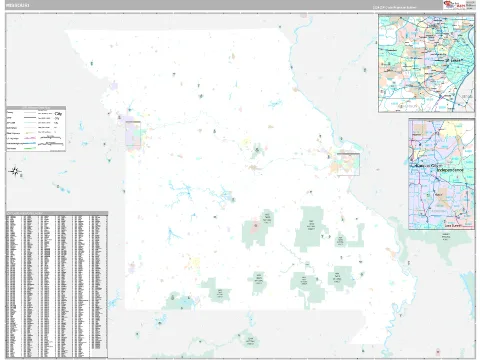Click the green line sample in legend
Image resolution: width=480 pixels, height=360 pixels.
(30, 148)
